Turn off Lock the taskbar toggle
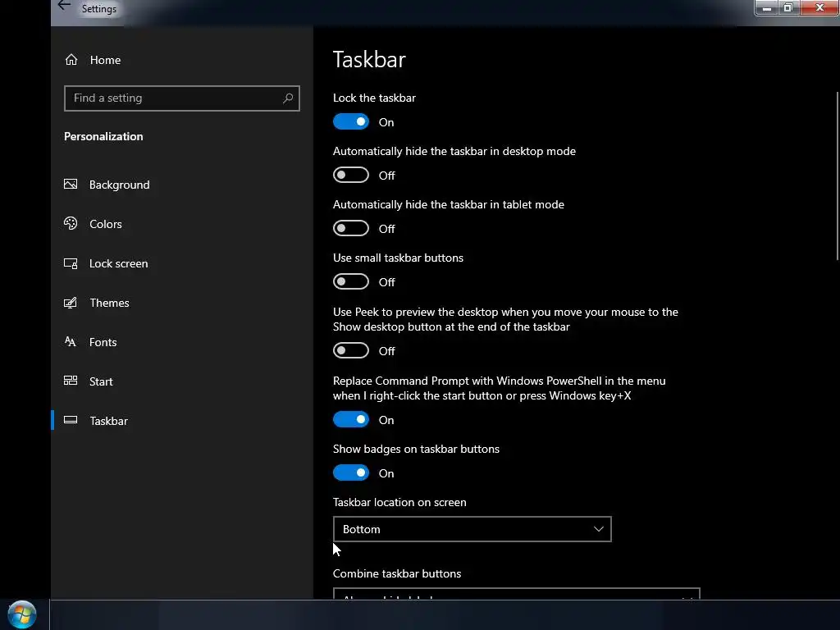This screenshot has height=630, width=840. coord(351,122)
